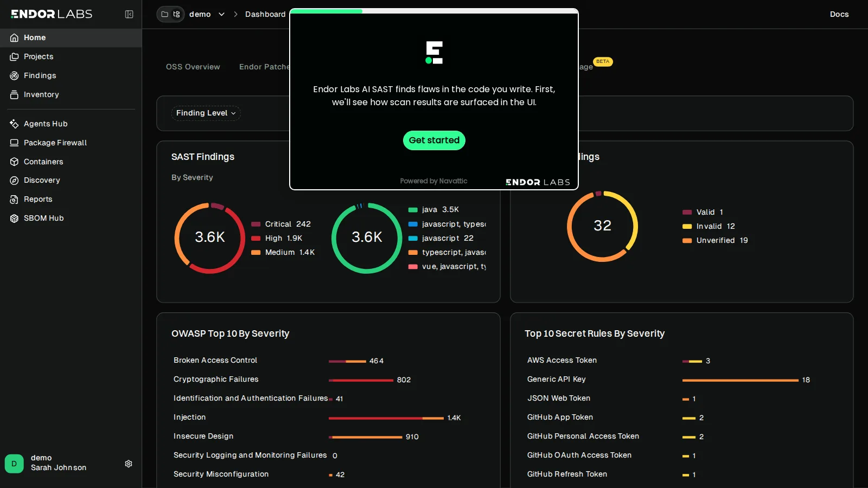The image size is (868, 488).
Task: Open Containers using its cube icon
Action: click(14, 162)
